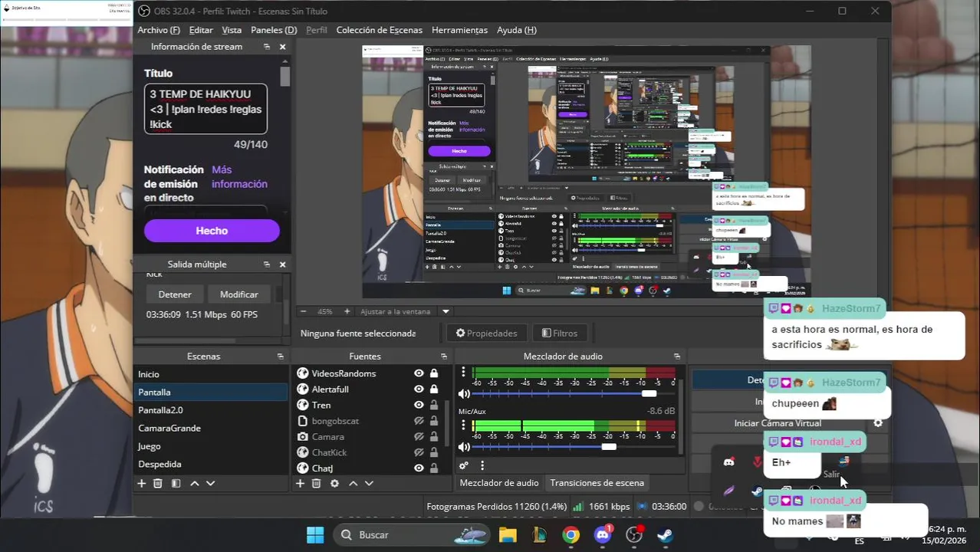Open Mic/Aux channel three-dot options

pyautogui.click(x=464, y=426)
